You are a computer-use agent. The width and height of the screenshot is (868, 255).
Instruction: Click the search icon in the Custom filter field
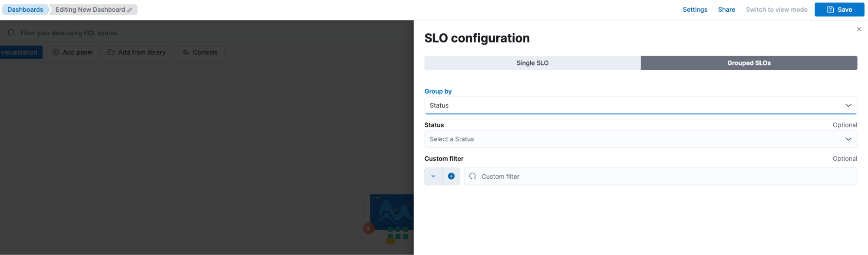pyautogui.click(x=473, y=176)
